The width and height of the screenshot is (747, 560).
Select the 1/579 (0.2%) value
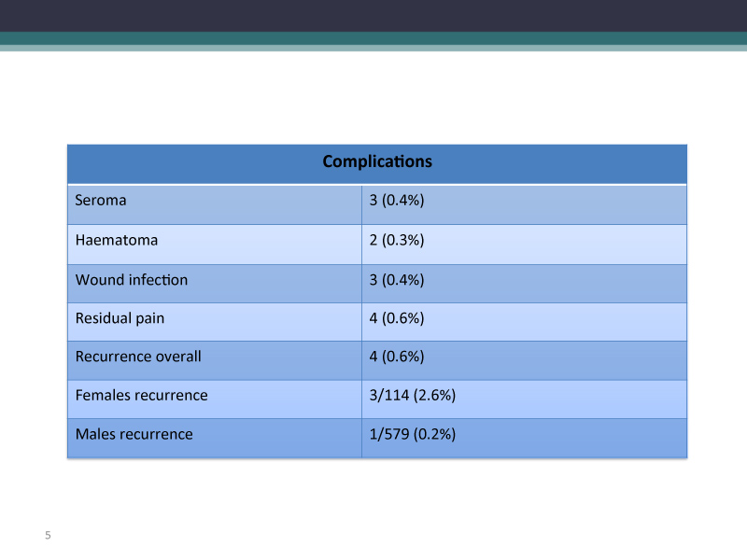click(413, 434)
